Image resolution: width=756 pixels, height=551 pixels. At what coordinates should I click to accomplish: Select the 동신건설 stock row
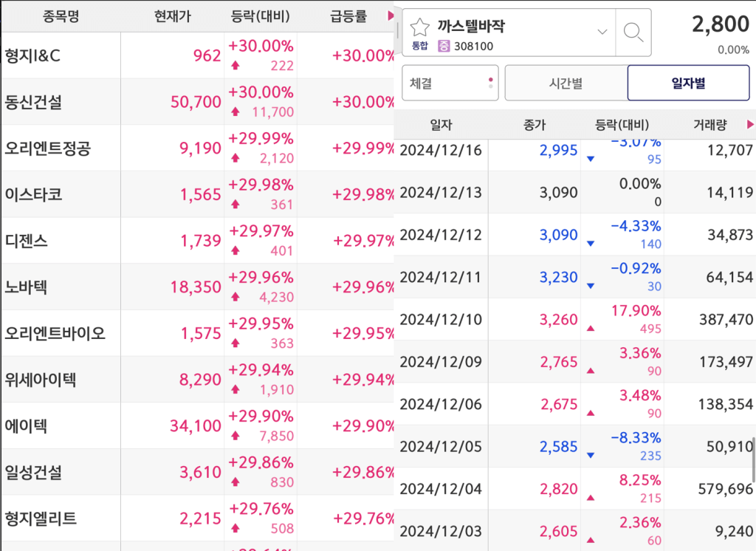[198, 102]
